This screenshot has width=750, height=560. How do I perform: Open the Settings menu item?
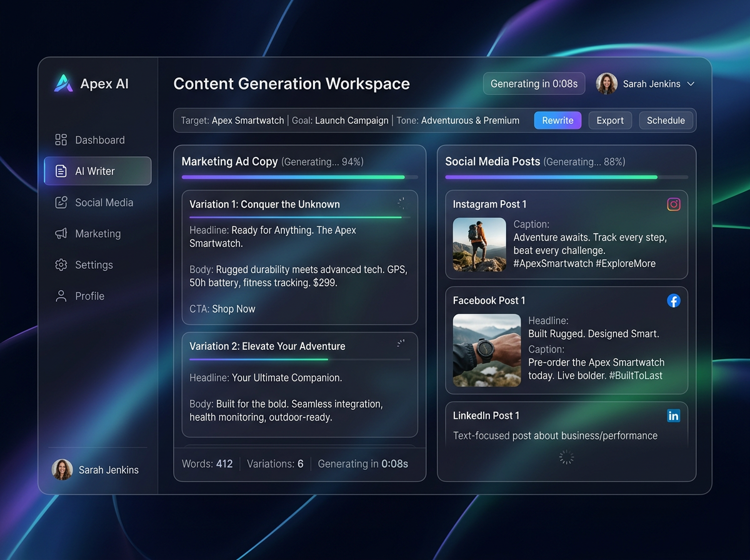(x=97, y=264)
